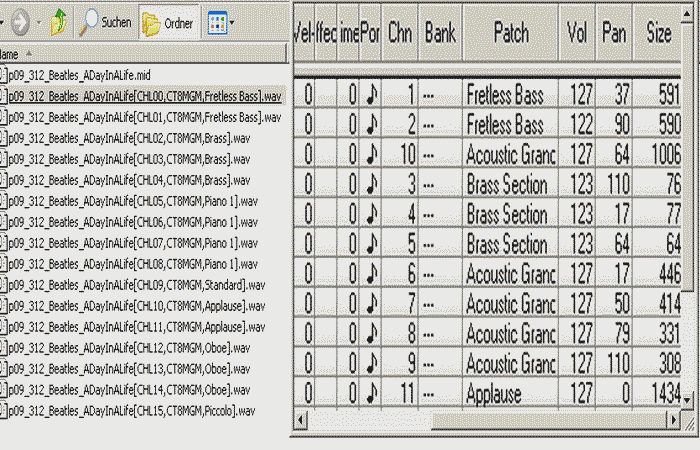Toggle the Ordner folders pane button

point(168,21)
